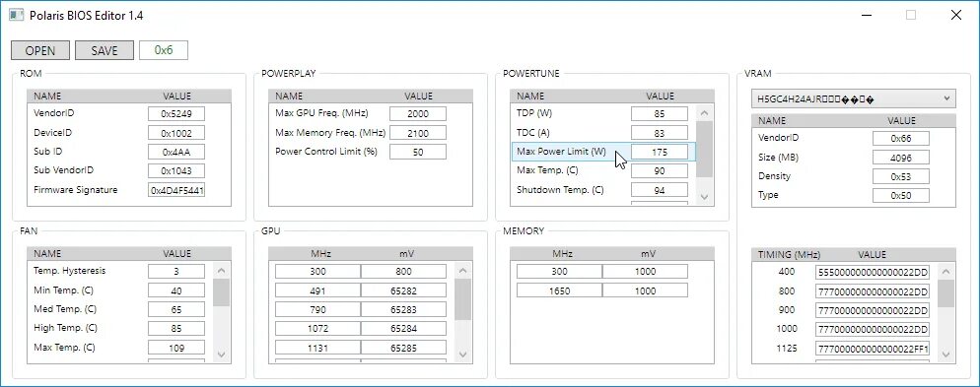Edit the Sub VendorID value 0x1043
Viewport: 980px width, 387px height.
pos(176,171)
